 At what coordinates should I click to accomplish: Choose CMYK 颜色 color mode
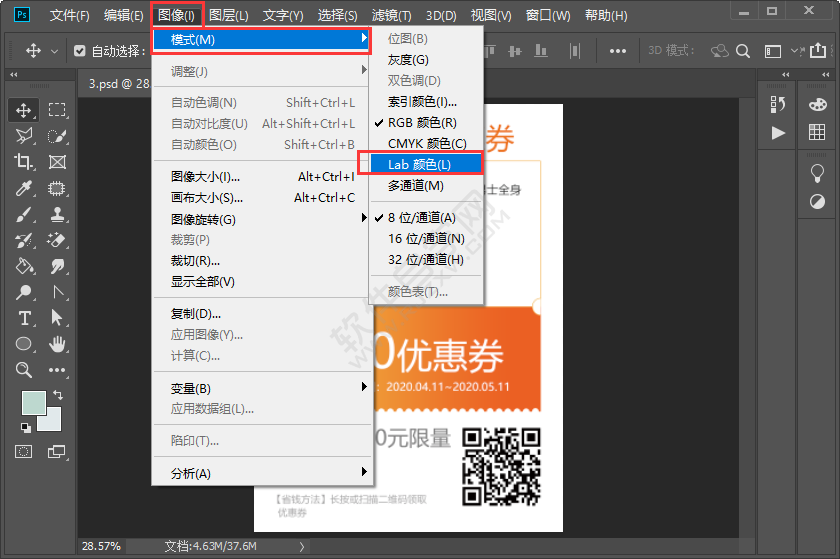tap(427, 143)
